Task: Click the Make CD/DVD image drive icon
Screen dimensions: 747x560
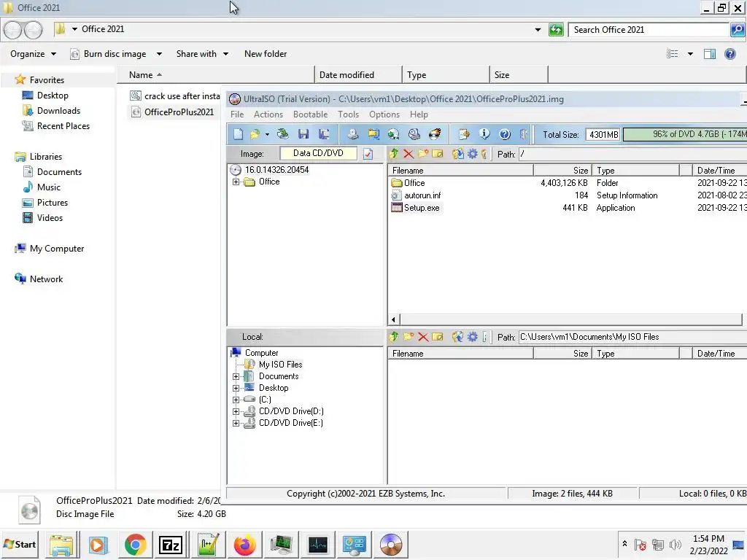Action: [352, 134]
